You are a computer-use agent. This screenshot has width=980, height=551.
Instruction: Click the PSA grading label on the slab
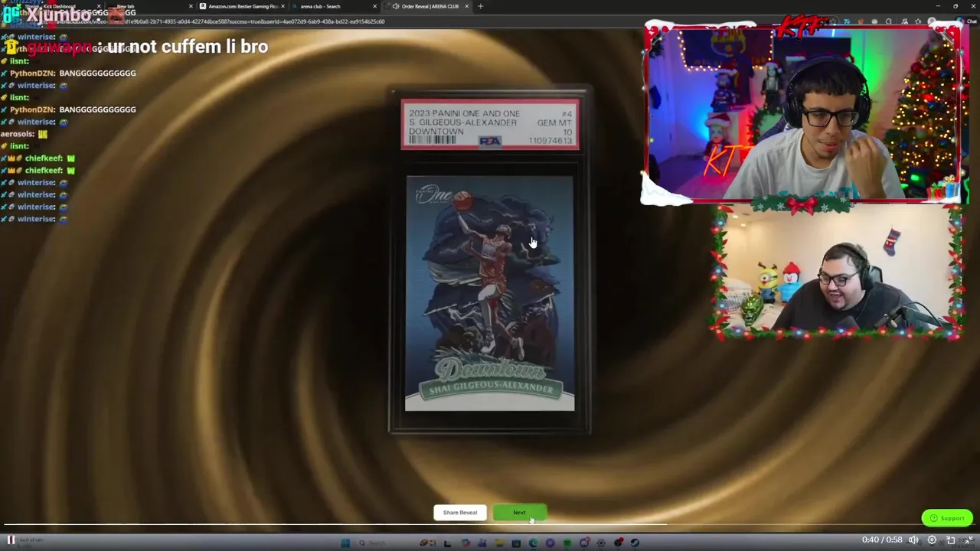490,124
